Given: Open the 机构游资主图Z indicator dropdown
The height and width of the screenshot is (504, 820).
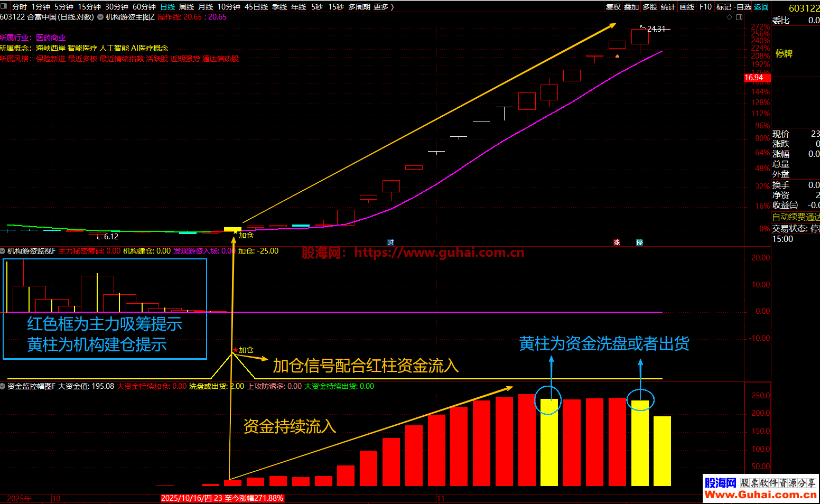Looking at the screenshot, I should [100, 17].
